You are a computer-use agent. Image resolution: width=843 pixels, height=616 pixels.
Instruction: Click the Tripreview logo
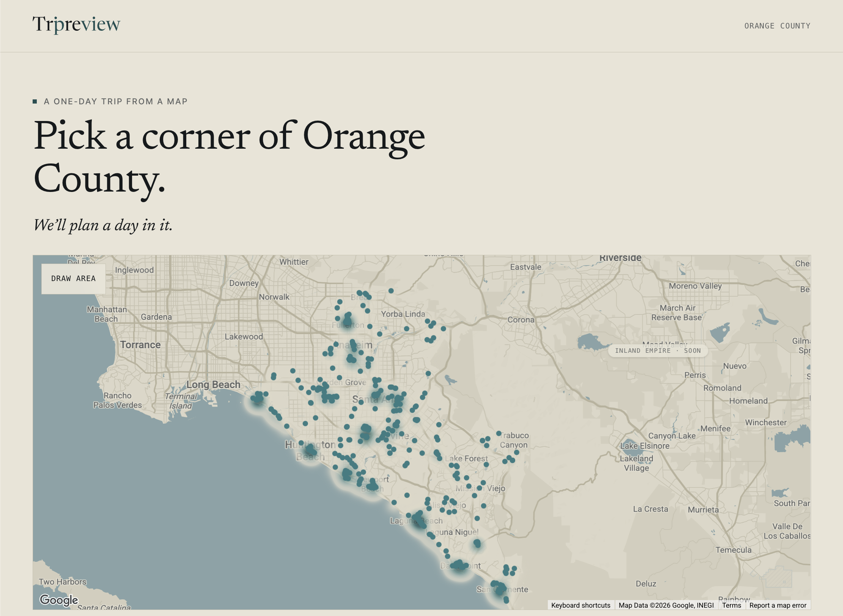point(76,25)
